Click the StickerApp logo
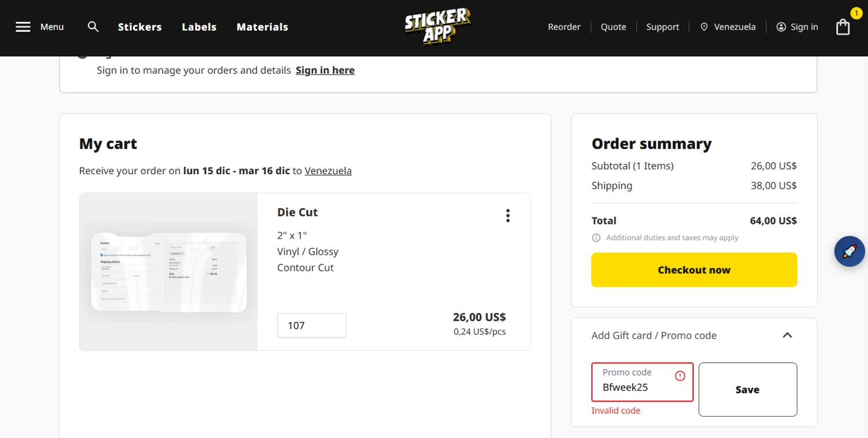This screenshot has height=438, width=868. pyautogui.click(x=437, y=27)
